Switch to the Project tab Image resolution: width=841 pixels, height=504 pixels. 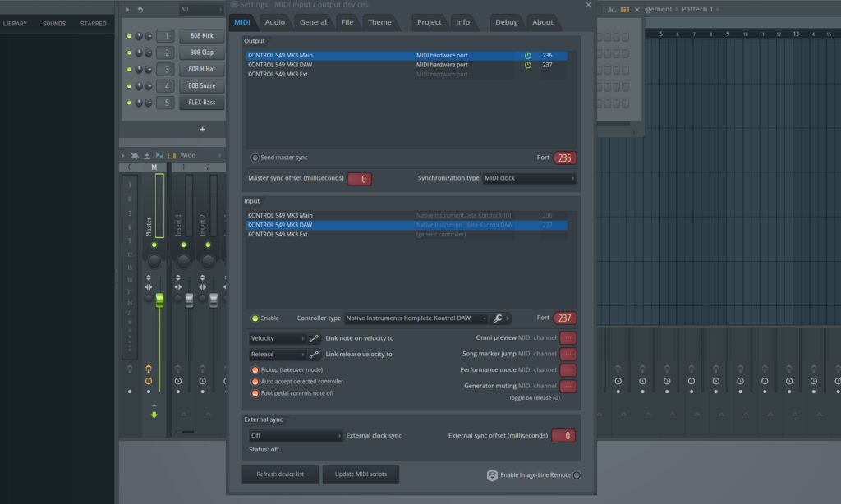click(429, 22)
